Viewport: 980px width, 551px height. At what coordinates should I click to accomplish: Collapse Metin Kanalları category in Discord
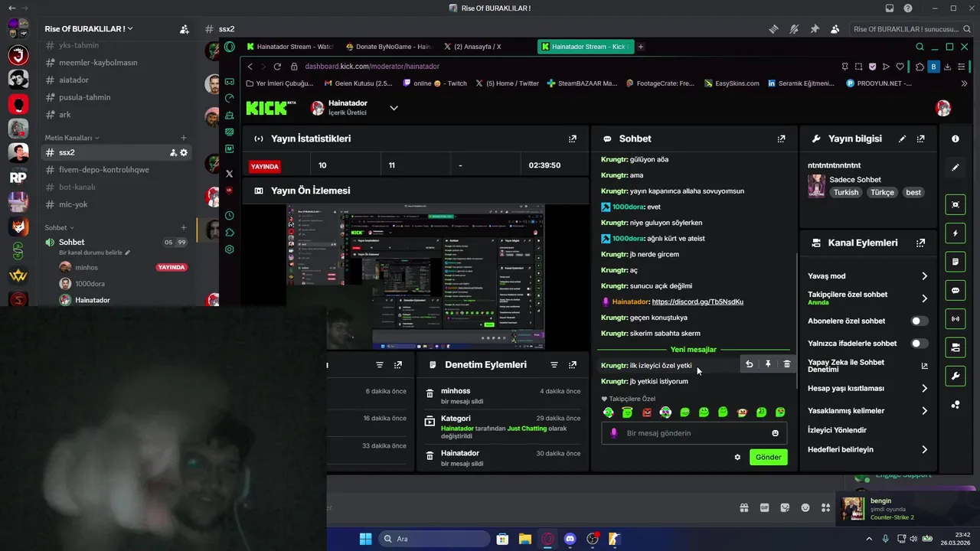click(72, 138)
